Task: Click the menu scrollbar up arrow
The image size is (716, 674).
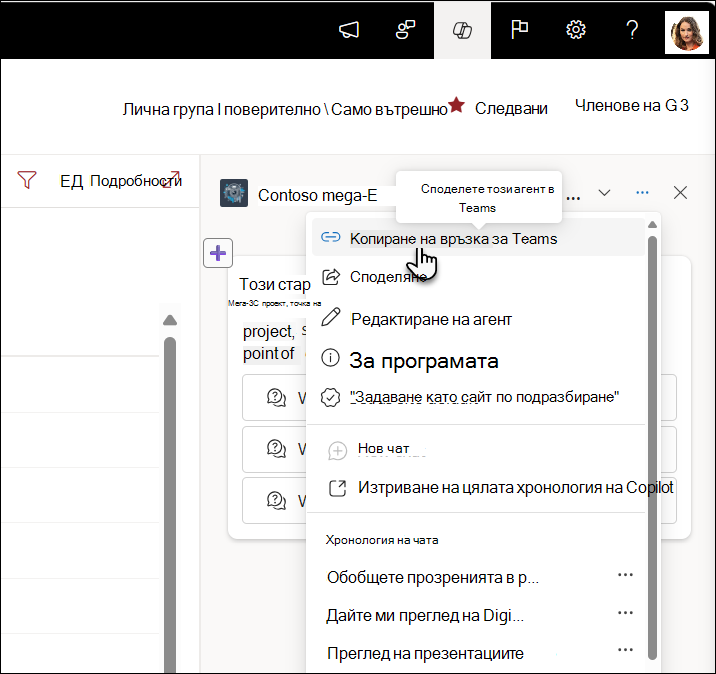Action: coord(653,224)
